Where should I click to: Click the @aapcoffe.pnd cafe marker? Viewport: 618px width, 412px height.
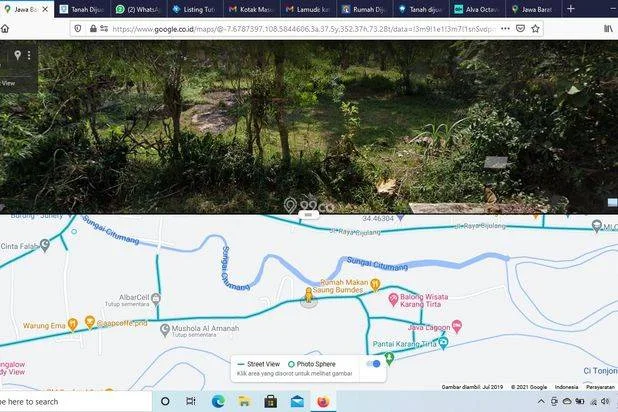pos(90,323)
